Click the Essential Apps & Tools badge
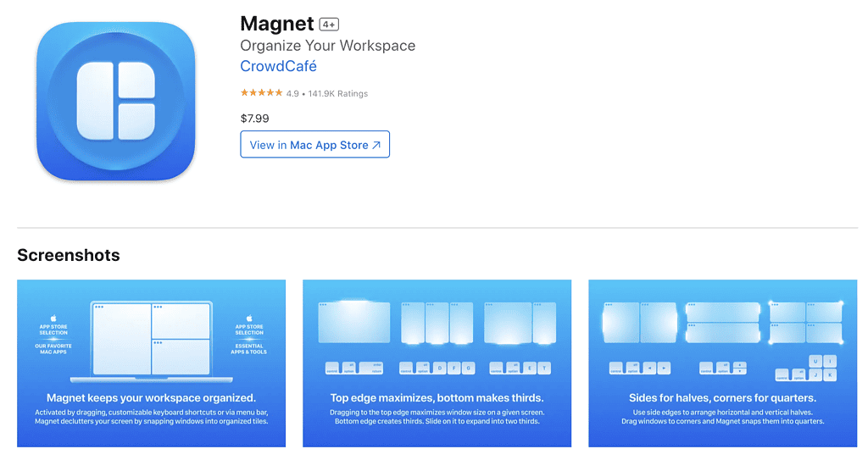Viewport: 868px width, 460px height. point(248,339)
